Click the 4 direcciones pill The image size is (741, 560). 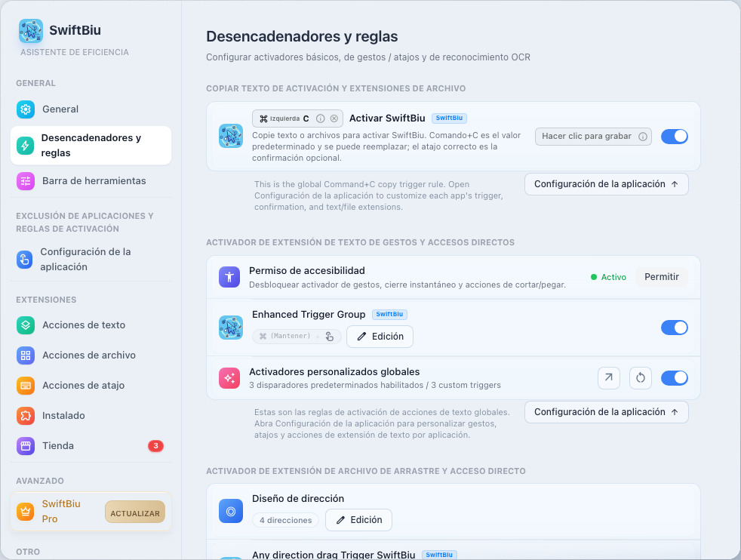click(x=285, y=520)
